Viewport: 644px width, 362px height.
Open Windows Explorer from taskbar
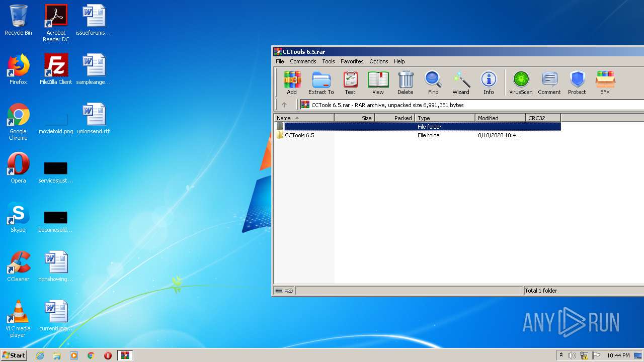click(x=57, y=355)
